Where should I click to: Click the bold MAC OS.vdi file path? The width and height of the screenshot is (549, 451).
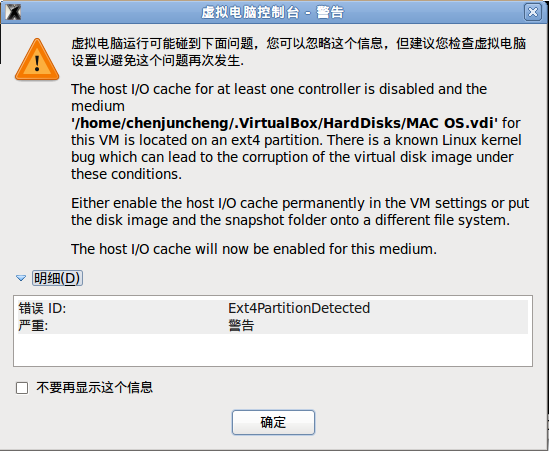pos(284,123)
